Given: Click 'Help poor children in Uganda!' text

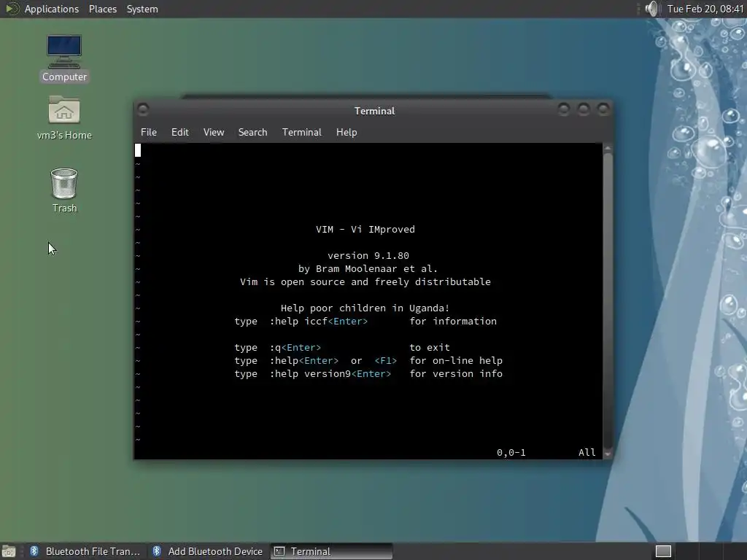Looking at the screenshot, I should pos(365,308).
